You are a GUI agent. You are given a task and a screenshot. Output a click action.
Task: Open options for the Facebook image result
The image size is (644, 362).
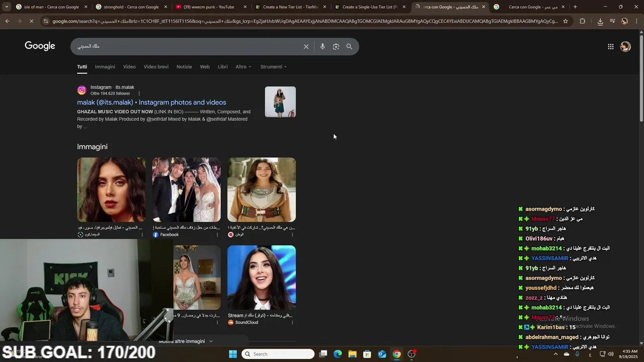point(217,235)
